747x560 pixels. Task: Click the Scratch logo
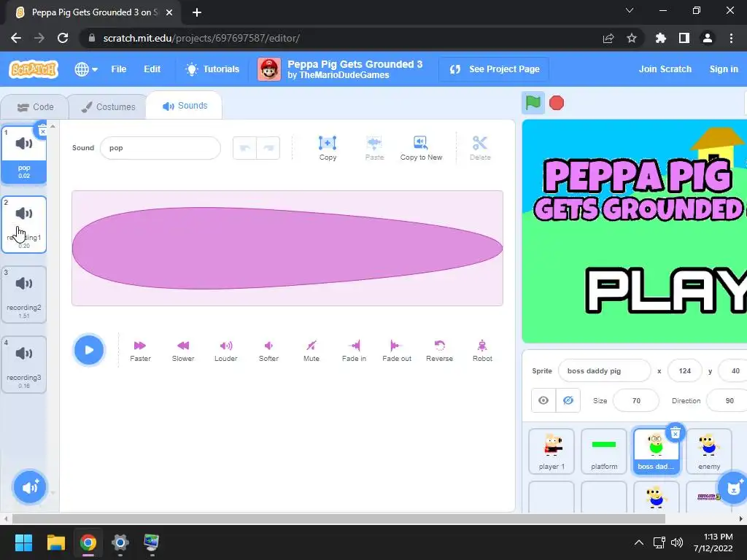(x=34, y=69)
